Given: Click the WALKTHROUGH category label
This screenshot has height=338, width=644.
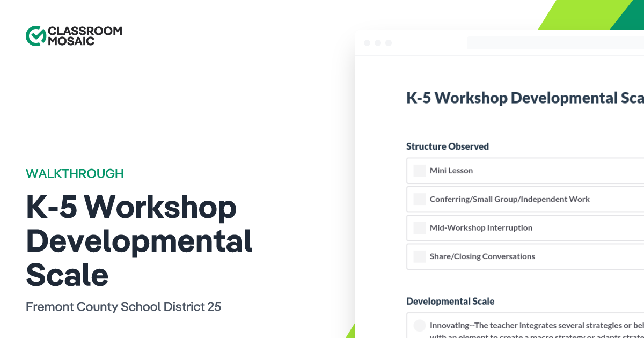Looking at the screenshot, I should point(75,174).
